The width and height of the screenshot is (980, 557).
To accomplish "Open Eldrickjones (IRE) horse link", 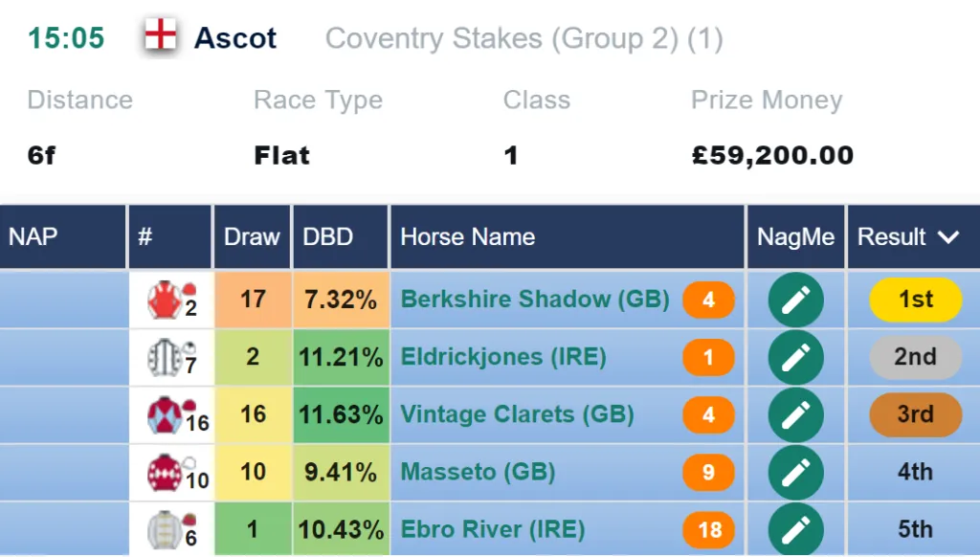I will pyautogui.click(x=503, y=357).
